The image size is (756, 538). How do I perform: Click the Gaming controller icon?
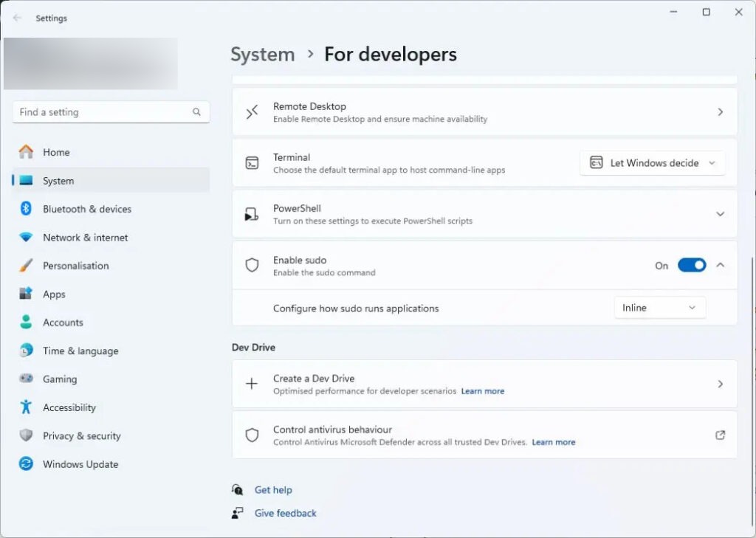click(26, 379)
